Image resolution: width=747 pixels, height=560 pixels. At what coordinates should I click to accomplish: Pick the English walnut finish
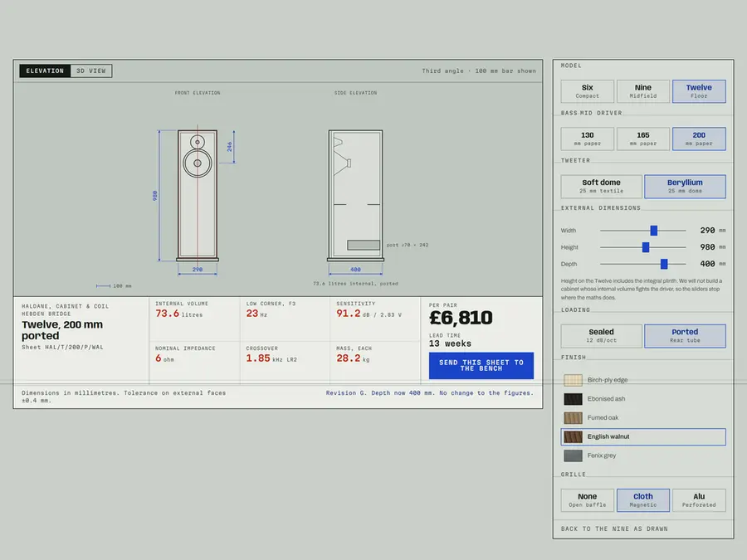pos(643,436)
